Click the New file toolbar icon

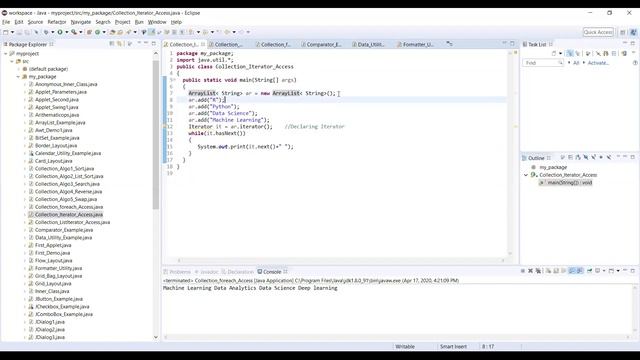[x=6, y=32]
